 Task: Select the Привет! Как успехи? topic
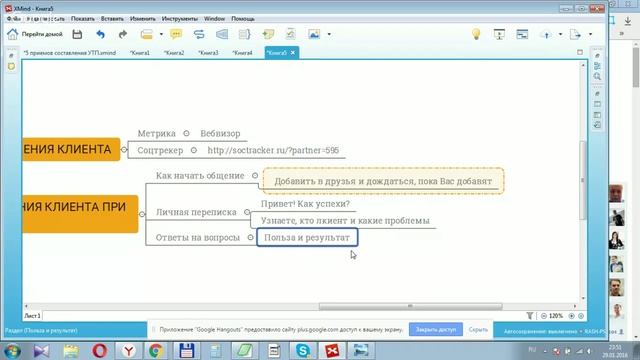click(x=305, y=204)
